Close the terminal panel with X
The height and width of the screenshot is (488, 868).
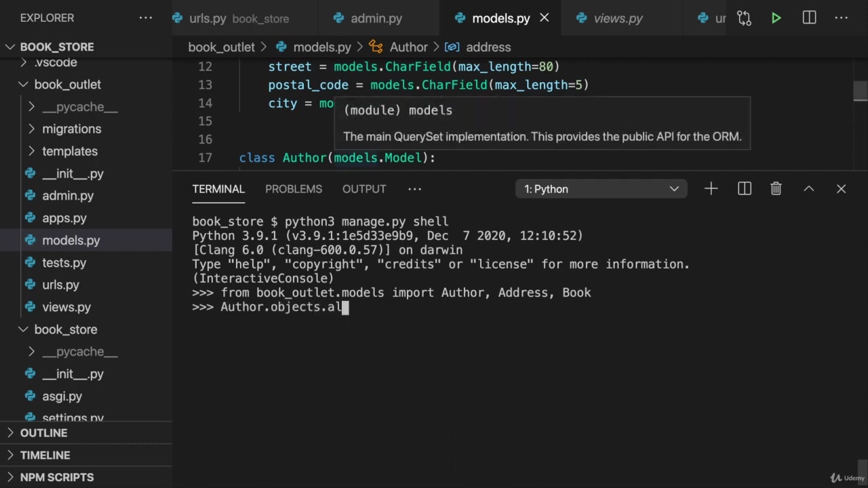click(x=841, y=189)
